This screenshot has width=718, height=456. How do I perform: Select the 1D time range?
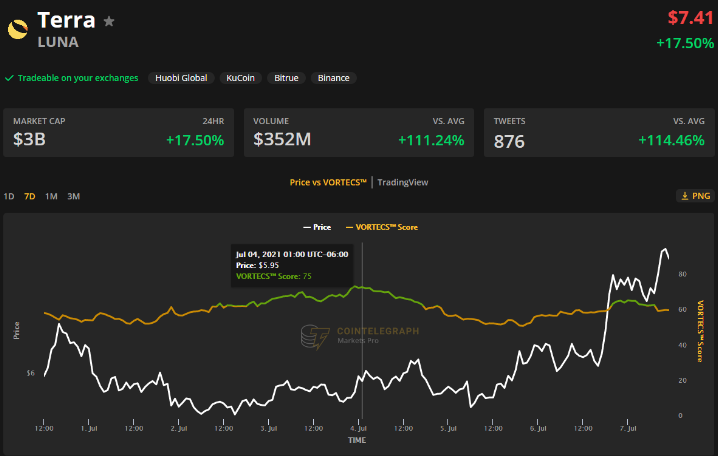point(9,196)
